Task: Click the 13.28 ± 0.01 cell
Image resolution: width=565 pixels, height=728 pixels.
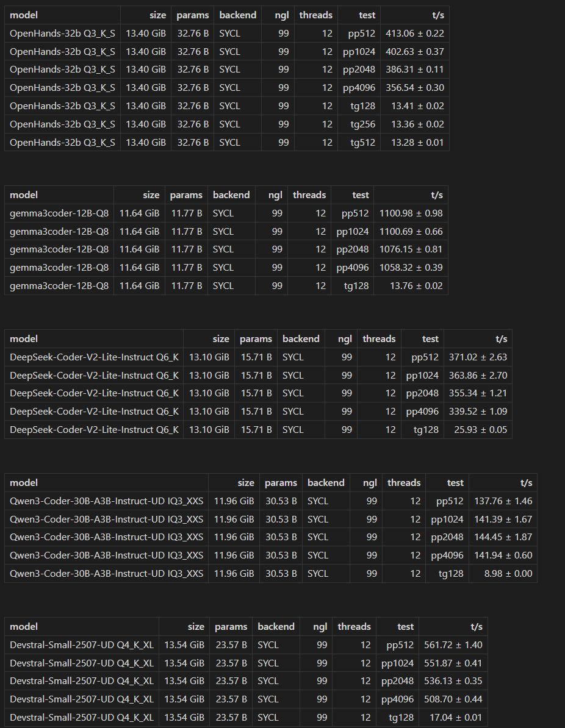Action: [417, 142]
